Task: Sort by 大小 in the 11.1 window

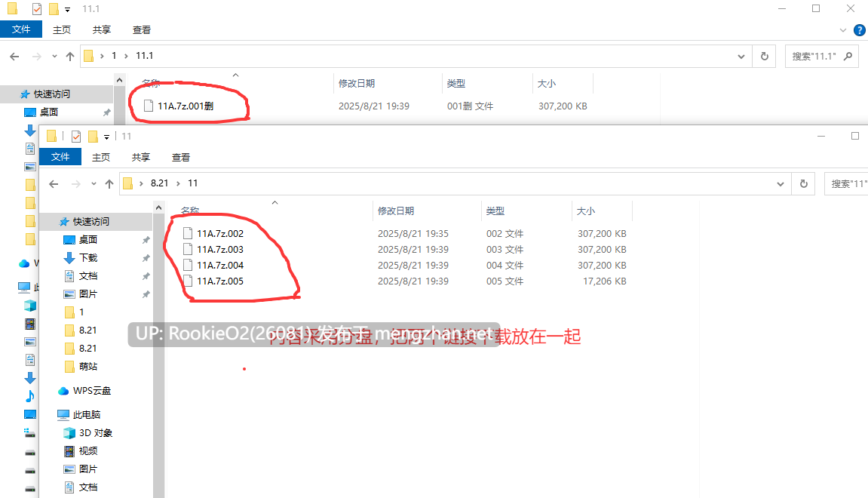Action: tap(547, 84)
